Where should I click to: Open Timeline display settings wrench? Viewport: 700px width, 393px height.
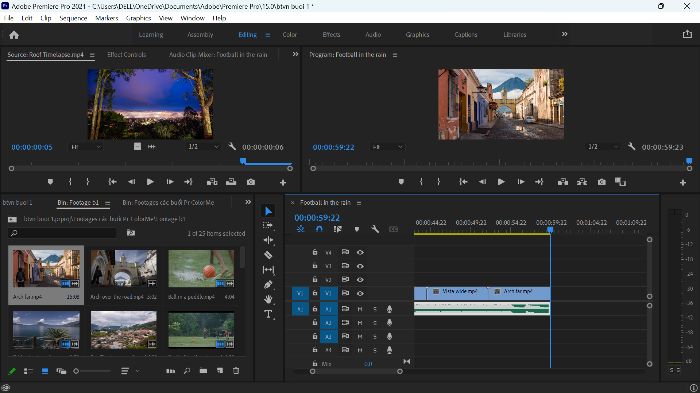375,229
